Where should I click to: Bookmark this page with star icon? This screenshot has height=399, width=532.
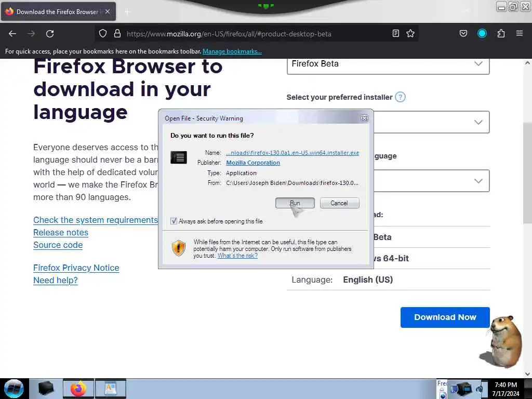tap(410, 33)
